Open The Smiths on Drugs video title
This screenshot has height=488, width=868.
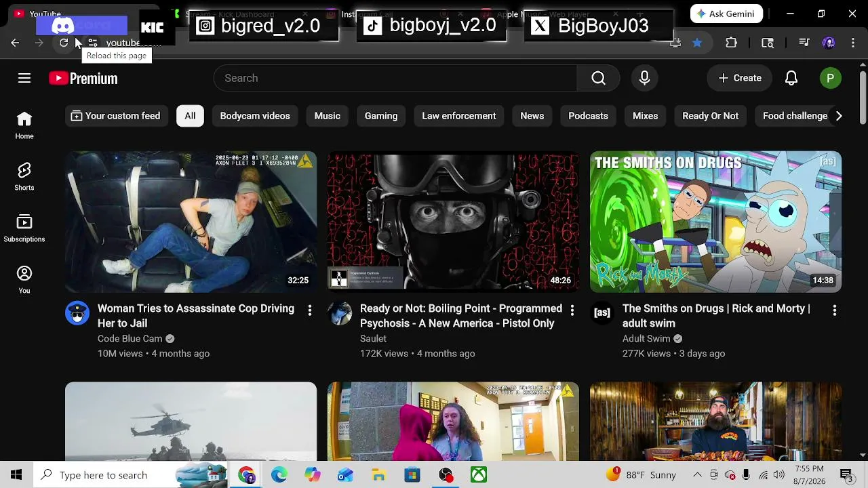(x=716, y=316)
